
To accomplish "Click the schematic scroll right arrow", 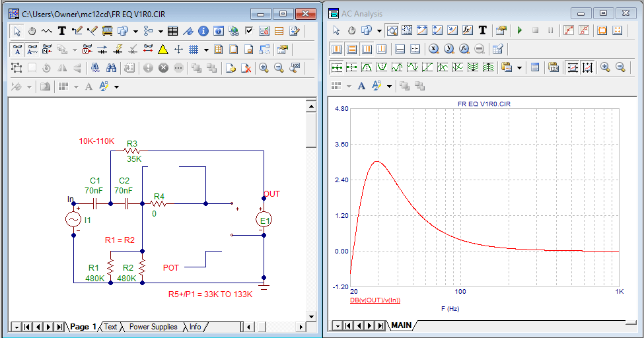I will 301,327.
